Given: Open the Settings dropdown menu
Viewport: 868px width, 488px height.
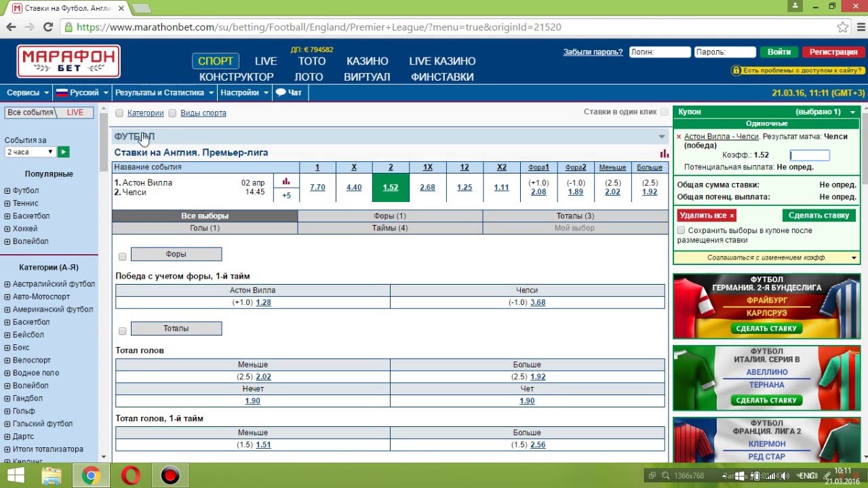Looking at the screenshot, I should (244, 93).
